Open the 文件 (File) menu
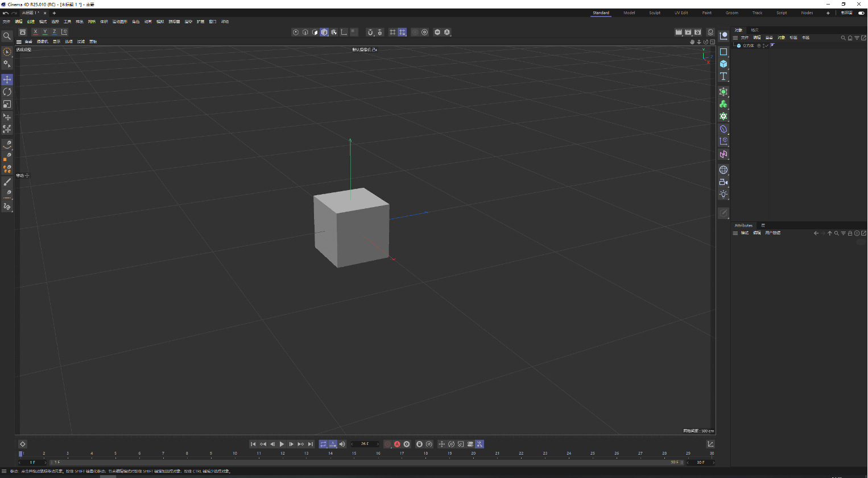 [6, 22]
